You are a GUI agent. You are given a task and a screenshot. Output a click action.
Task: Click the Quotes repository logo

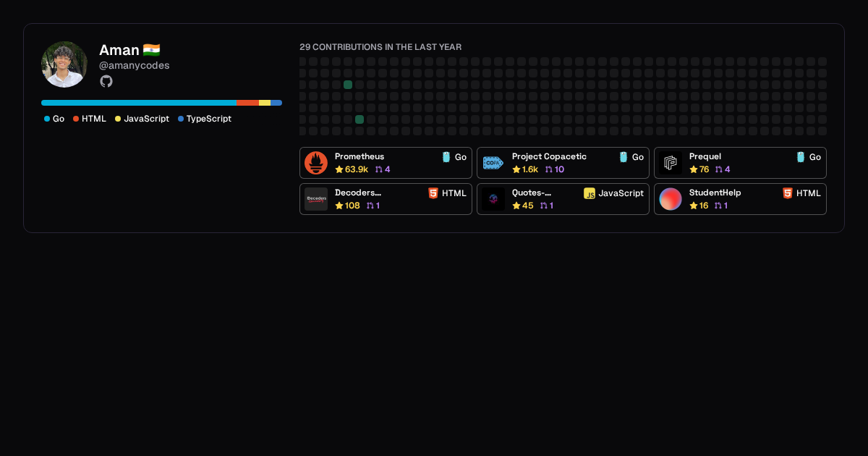point(493,199)
